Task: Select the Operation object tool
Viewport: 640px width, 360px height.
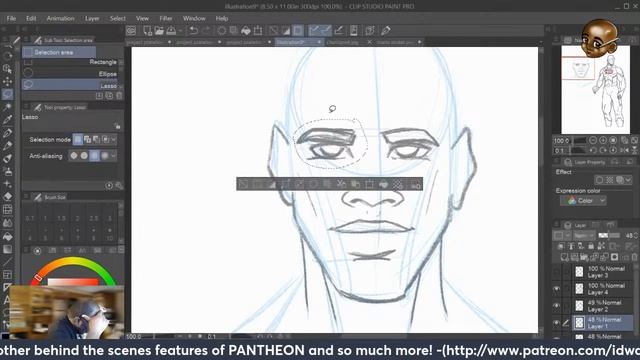Action: tap(7, 69)
